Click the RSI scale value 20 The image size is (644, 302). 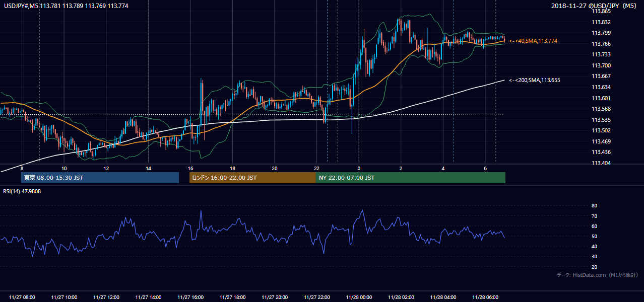coord(594,267)
